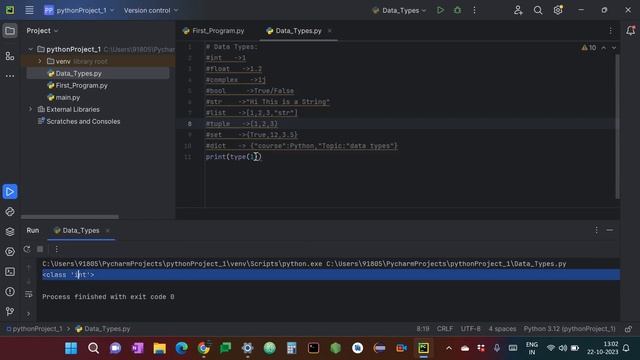Screen dimensions: 640x360
Task: Open the main hamburger menu
Action: click(x=29, y=10)
